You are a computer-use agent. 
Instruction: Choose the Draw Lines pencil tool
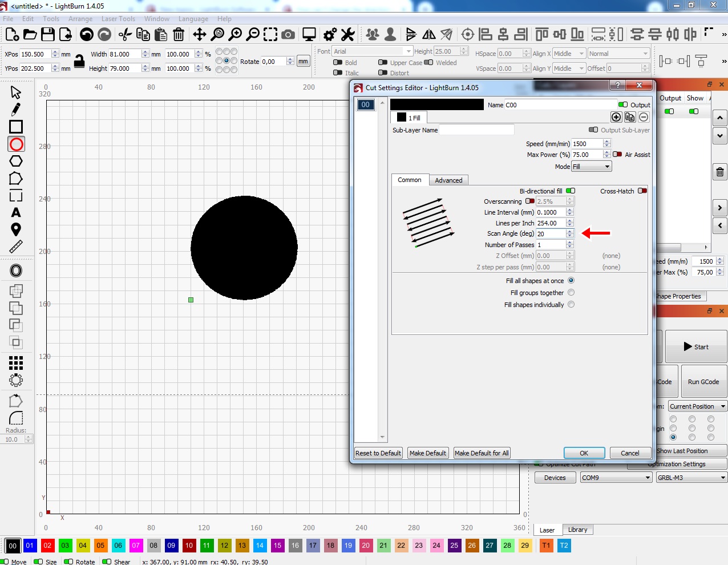click(x=16, y=110)
